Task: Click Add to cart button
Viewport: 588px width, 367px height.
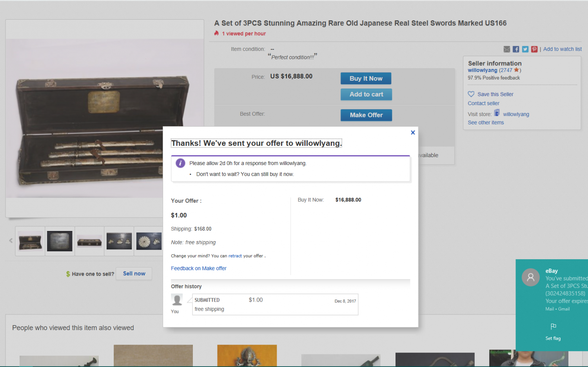Action: (x=366, y=94)
